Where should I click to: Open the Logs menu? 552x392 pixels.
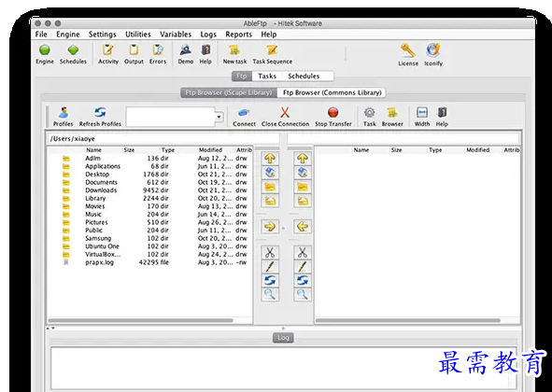pyautogui.click(x=208, y=35)
